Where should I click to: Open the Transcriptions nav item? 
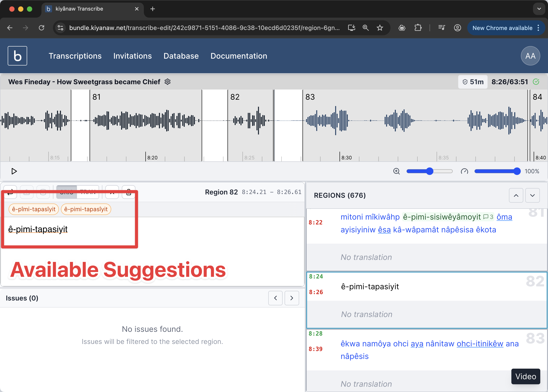click(75, 56)
